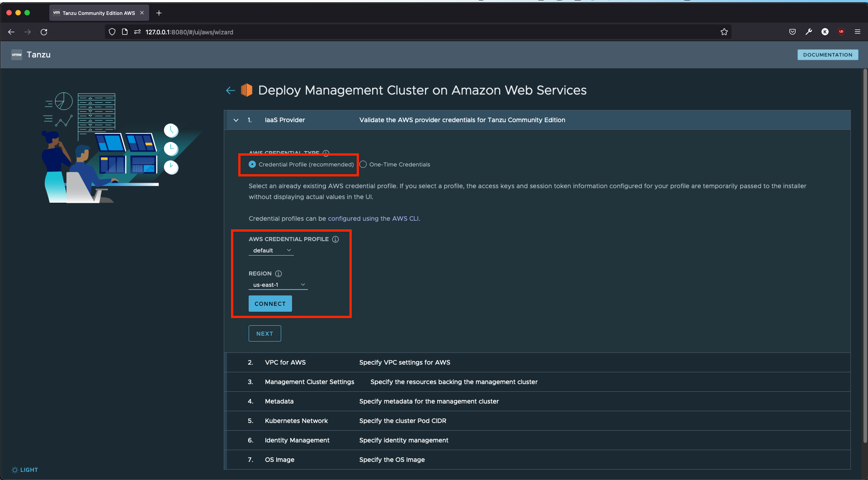Open the red uBlock extension icon
Image resolution: width=868 pixels, height=480 pixels.
(x=841, y=32)
